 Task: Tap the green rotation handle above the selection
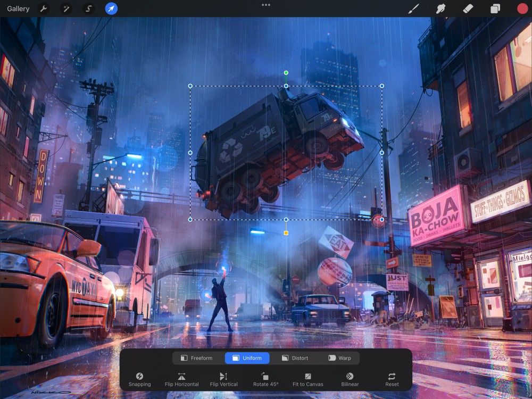tap(286, 72)
